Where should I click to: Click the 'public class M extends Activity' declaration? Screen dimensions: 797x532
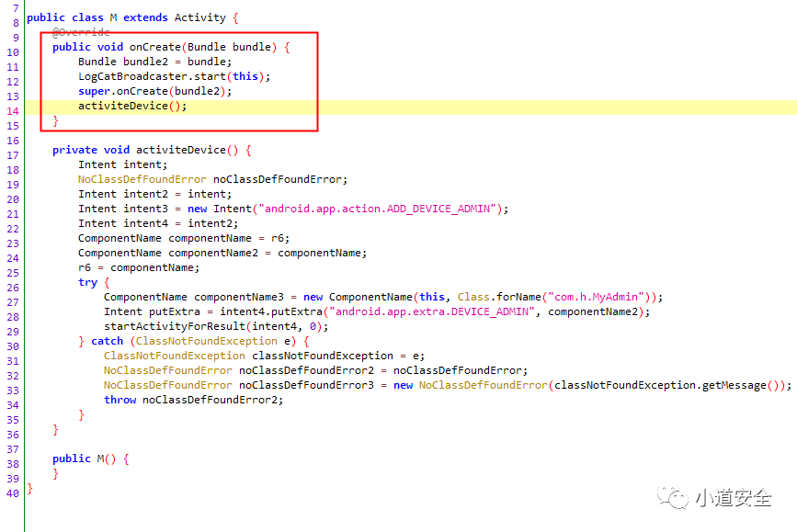pos(126,17)
